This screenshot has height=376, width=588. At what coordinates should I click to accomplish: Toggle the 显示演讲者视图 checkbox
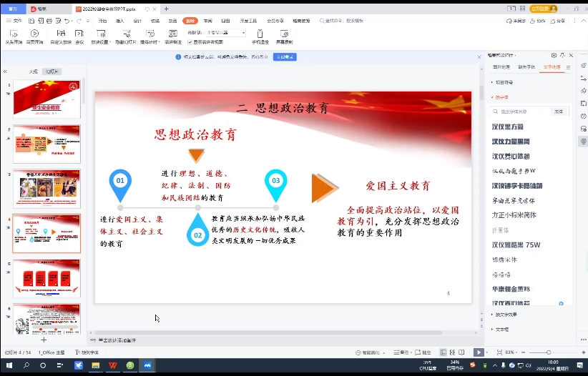pos(191,42)
